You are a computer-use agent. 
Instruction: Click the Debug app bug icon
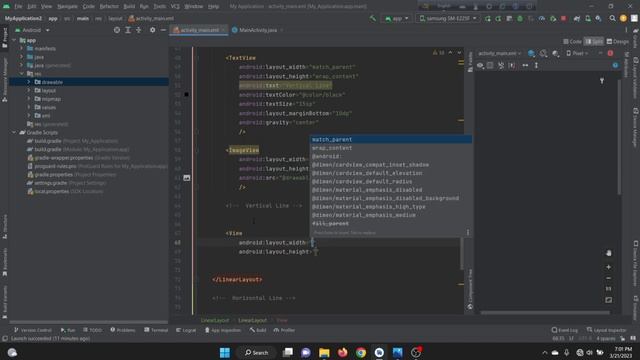tap(520, 18)
